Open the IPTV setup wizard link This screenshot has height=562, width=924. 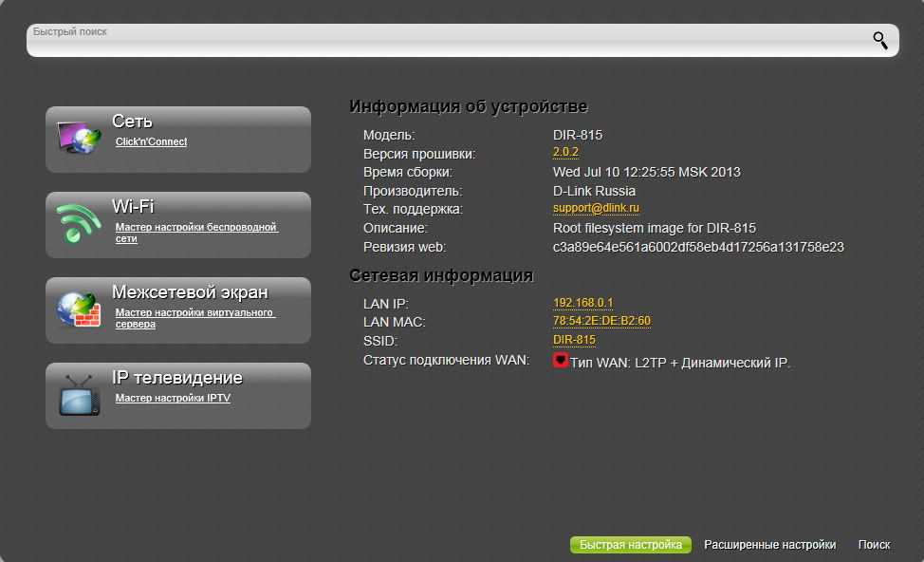(173, 398)
